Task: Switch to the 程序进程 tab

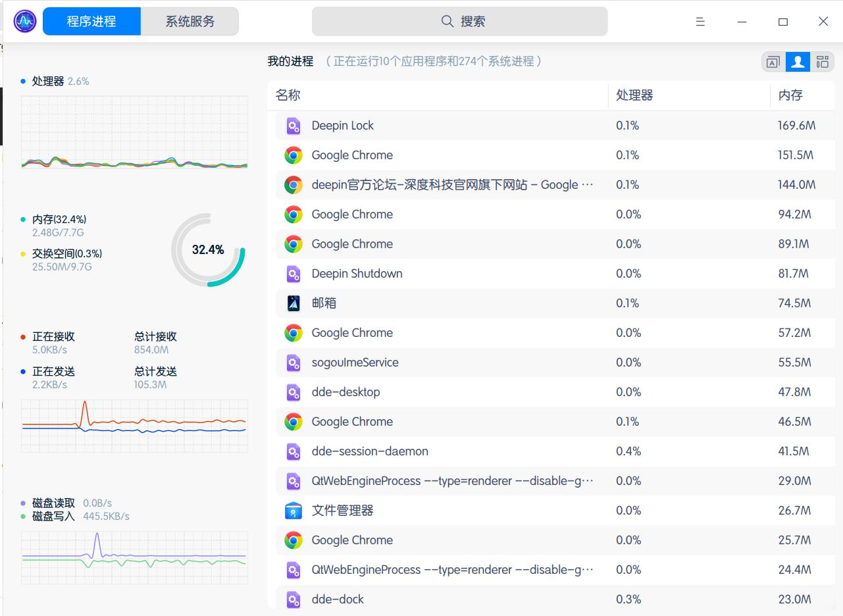Action: pos(91,22)
